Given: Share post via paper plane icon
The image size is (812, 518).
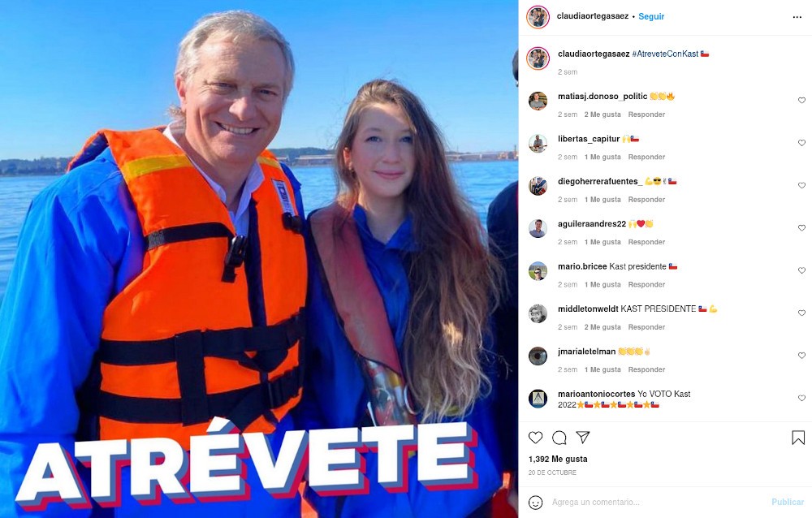Looking at the screenshot, I should point(583,437).
